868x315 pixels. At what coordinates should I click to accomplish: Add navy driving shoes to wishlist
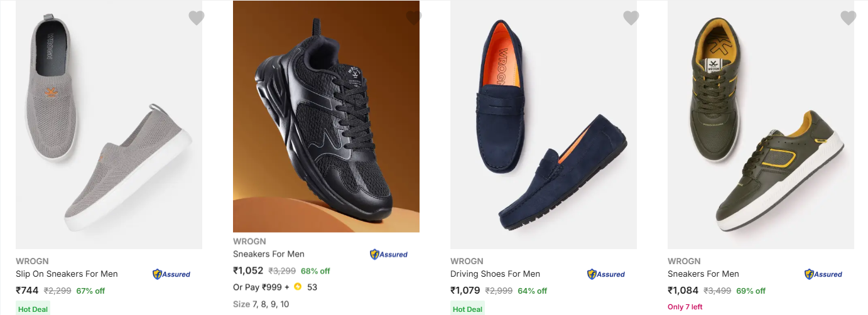point(631,18)
